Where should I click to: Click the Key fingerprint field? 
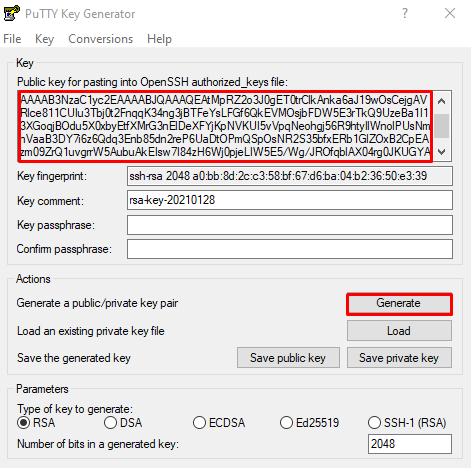[x=290, y=176]
